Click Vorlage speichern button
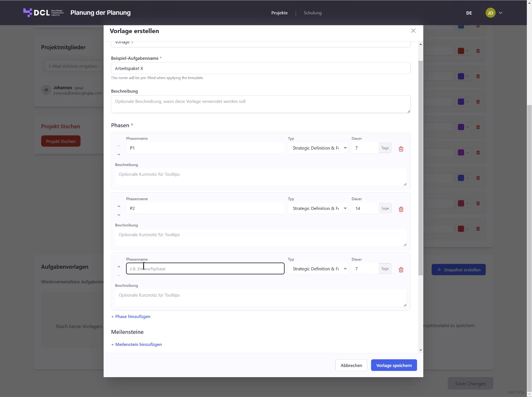 [394, 365]
